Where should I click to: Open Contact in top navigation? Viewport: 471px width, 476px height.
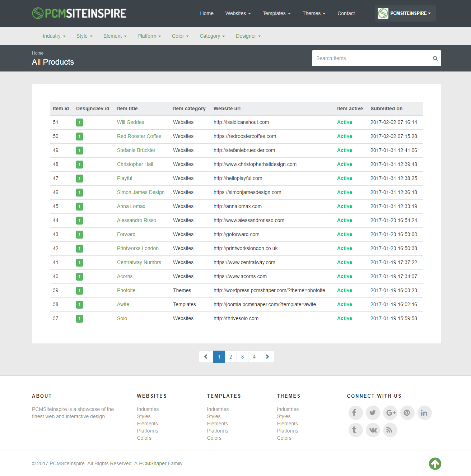click(346, 13)
